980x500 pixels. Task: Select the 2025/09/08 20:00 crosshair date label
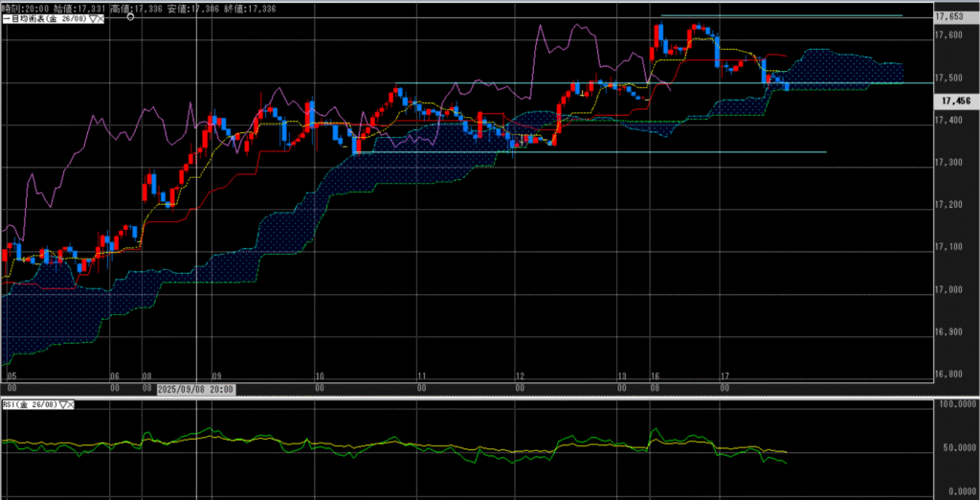pyautogui.click(x=196, y=390)
